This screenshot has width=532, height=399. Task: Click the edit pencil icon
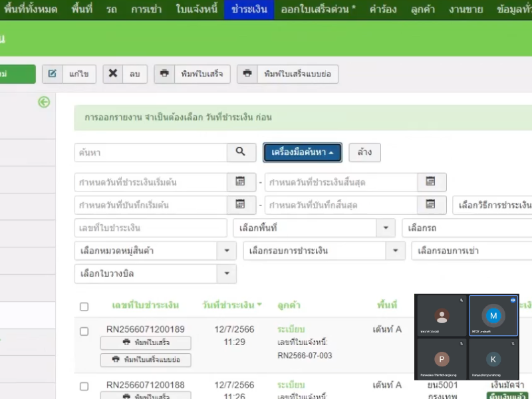coord(53,74)
